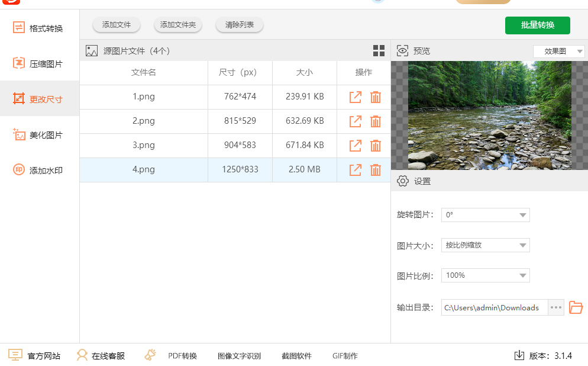
Task: Click the river preview image
Action: pyautogui.click(x=489, y=115)
